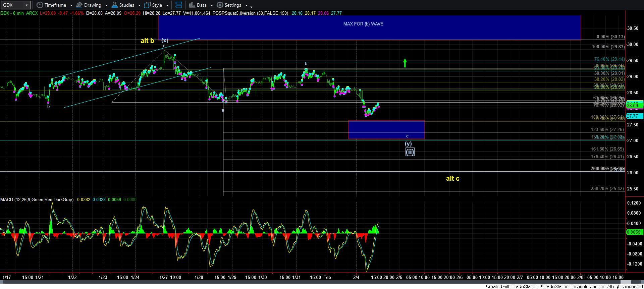Screen dimensions: 644x289
Task: Click the Data bar chart icon
Action: pos(192,5)
